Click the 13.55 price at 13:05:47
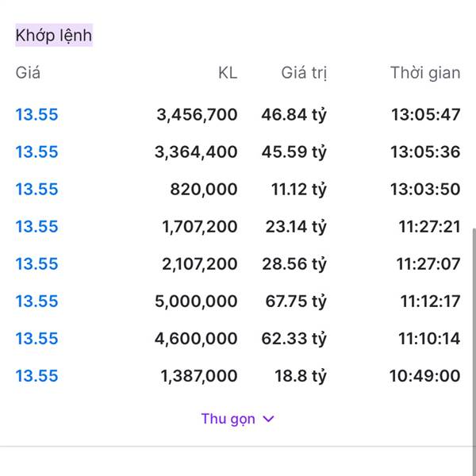This screenshot has width=476, height=476. coord(36,114)
